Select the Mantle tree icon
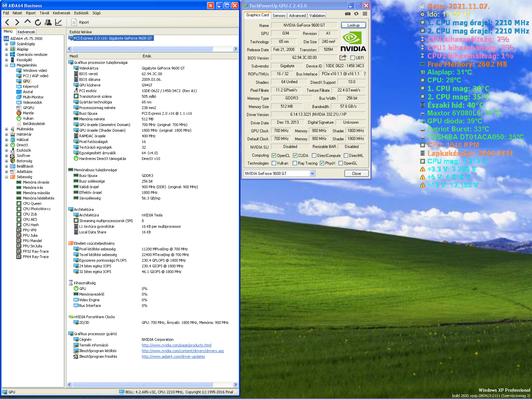The width and height of the screenshot is (532, 399). coord(19,113)
